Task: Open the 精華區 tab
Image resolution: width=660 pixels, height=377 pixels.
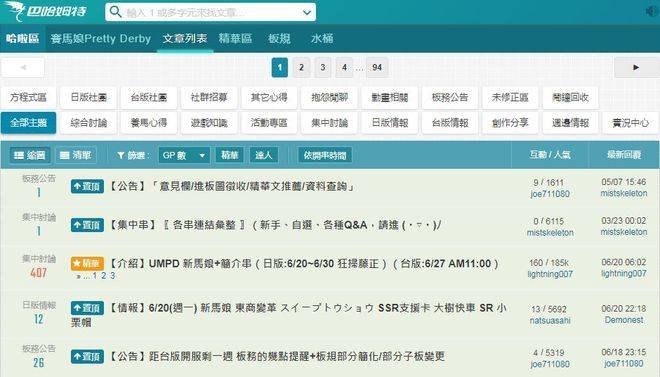Action: tap(235, 39)
